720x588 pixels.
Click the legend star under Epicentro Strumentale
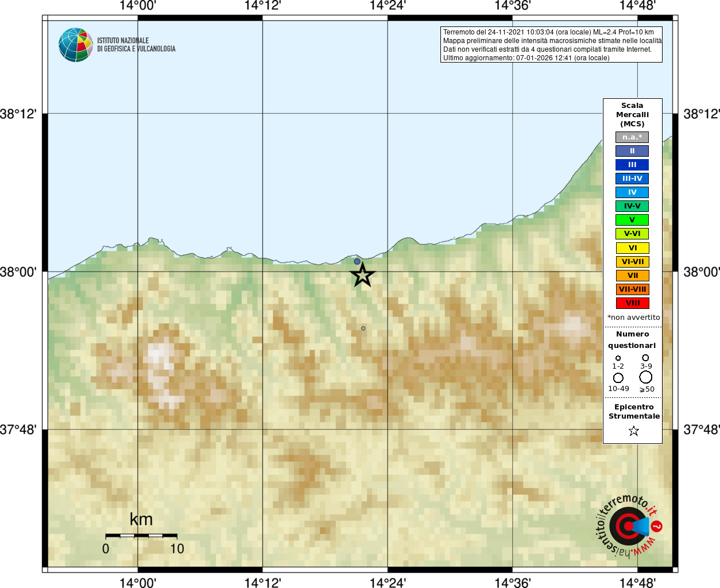point(634,431)
